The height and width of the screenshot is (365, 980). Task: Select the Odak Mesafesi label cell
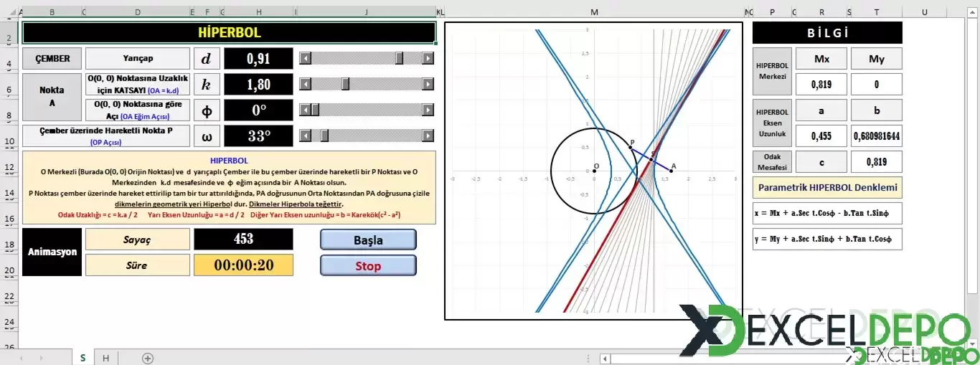point(773,162)
